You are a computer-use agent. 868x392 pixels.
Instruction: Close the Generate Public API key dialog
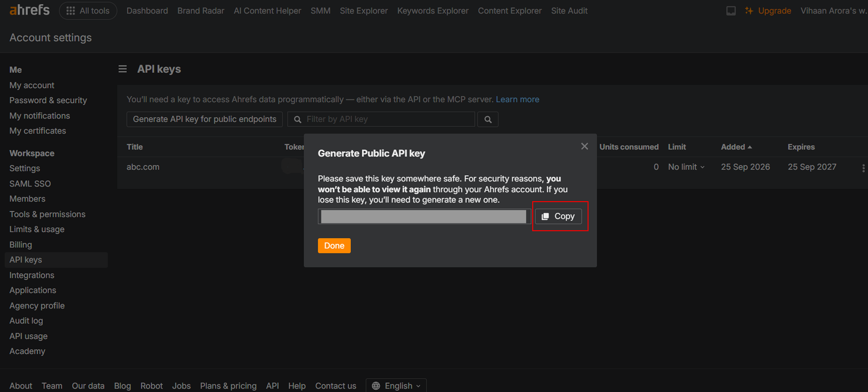click(584, 146)
